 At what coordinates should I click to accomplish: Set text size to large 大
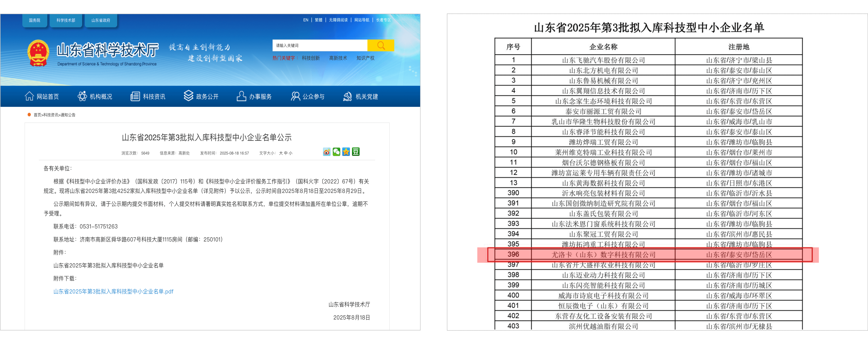281,153
